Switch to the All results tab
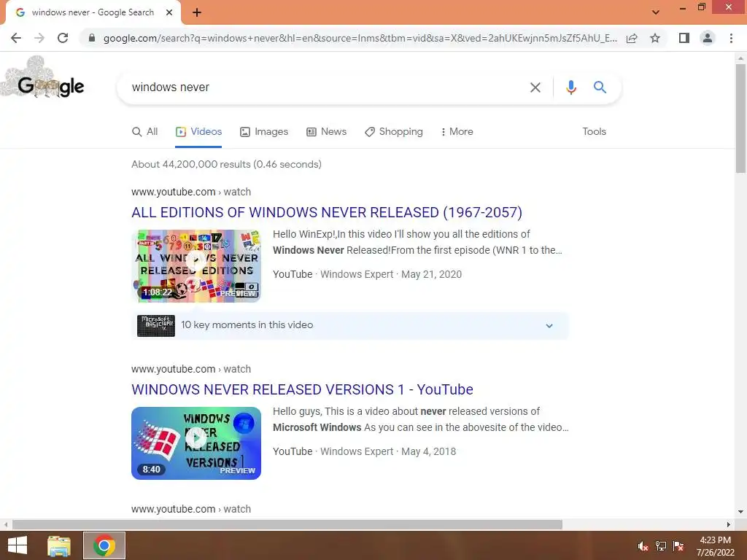Image resolution: width=747 pixels, height=560 pixels. pyautogui.click(x=145, y=132)
